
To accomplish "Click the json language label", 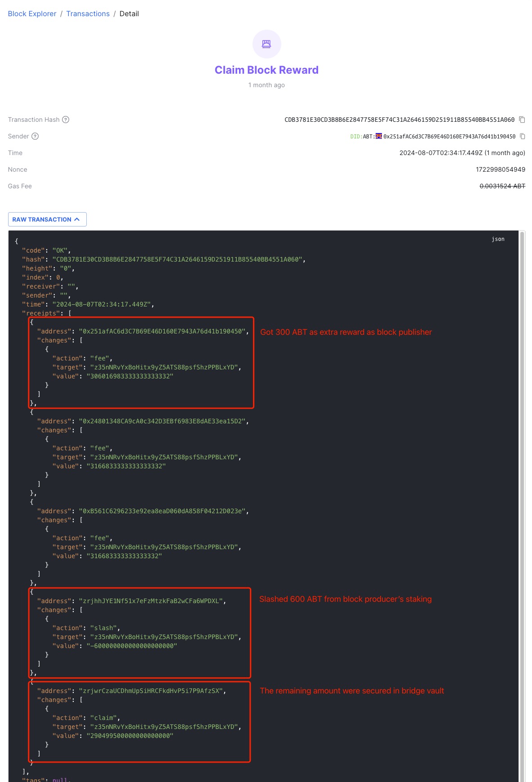I will click(498, 239).
